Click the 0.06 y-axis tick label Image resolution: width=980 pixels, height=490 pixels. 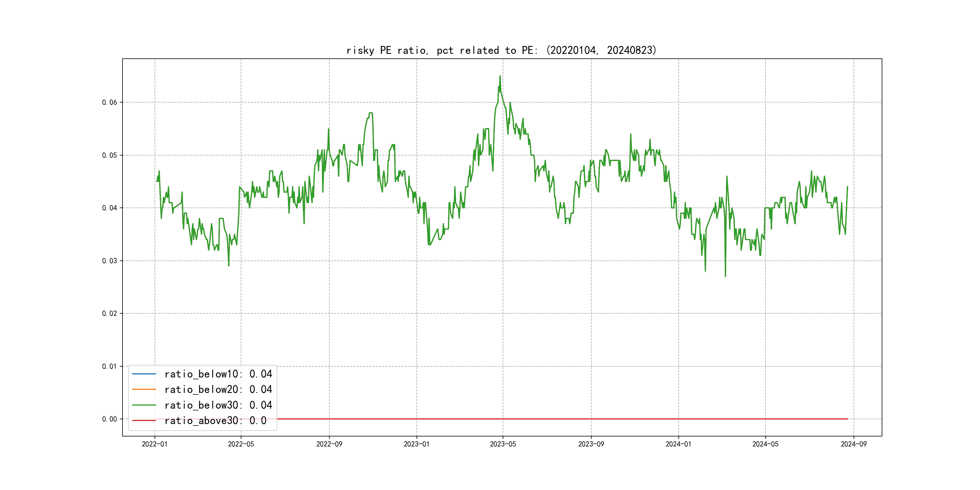pos(109,102)
